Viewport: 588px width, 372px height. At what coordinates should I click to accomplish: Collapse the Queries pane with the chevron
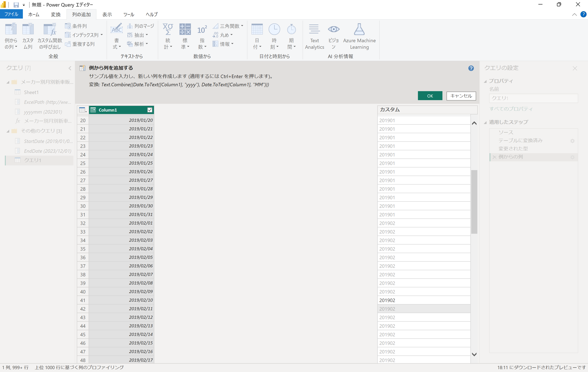coord(70,68)
